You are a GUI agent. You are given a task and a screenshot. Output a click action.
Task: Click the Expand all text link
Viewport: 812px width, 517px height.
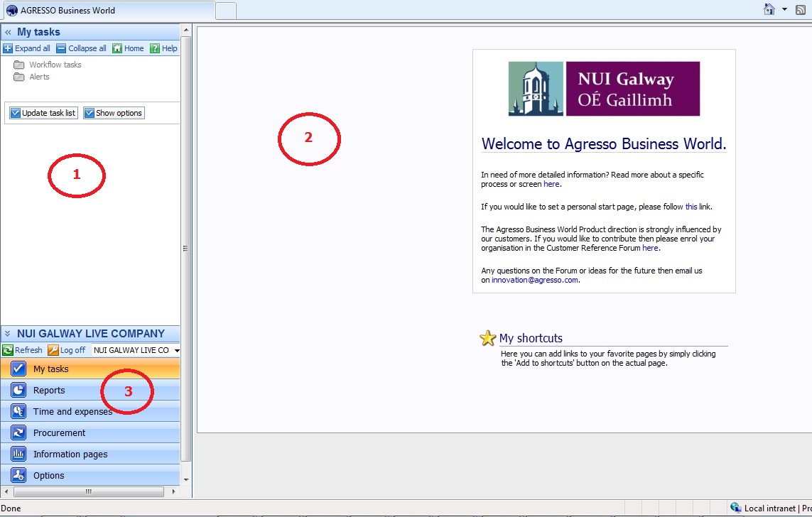33,48
